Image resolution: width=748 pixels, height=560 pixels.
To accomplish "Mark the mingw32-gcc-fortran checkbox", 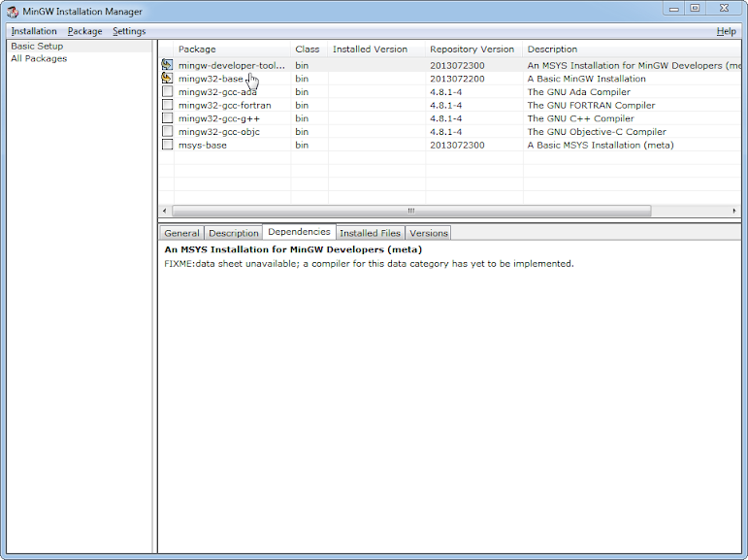I will click(167, 105).
